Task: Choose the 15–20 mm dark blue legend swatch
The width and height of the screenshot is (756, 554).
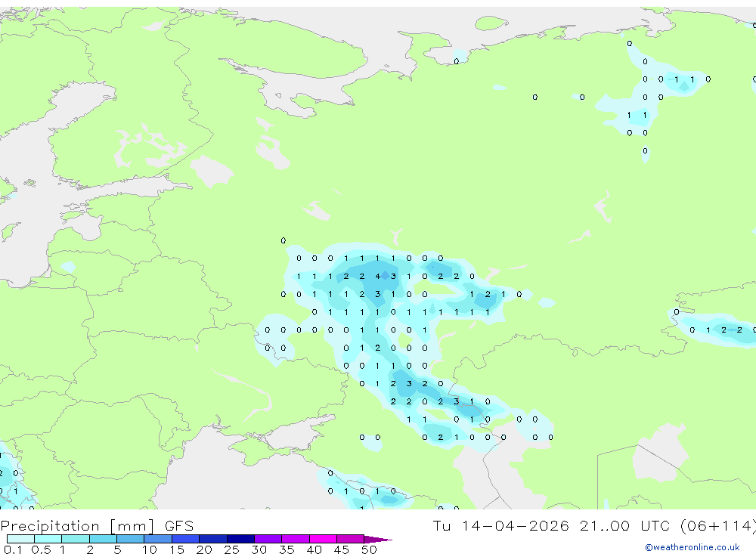Action: coord(186,539)
